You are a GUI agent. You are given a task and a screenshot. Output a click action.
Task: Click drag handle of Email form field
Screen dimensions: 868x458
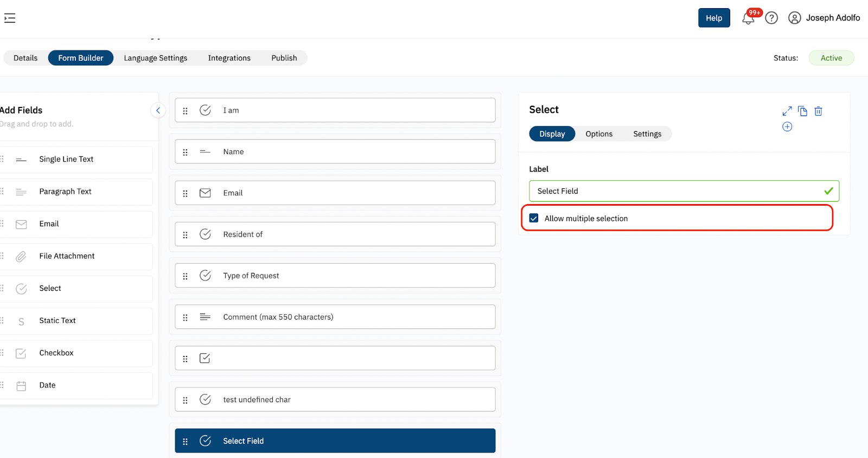185,193
